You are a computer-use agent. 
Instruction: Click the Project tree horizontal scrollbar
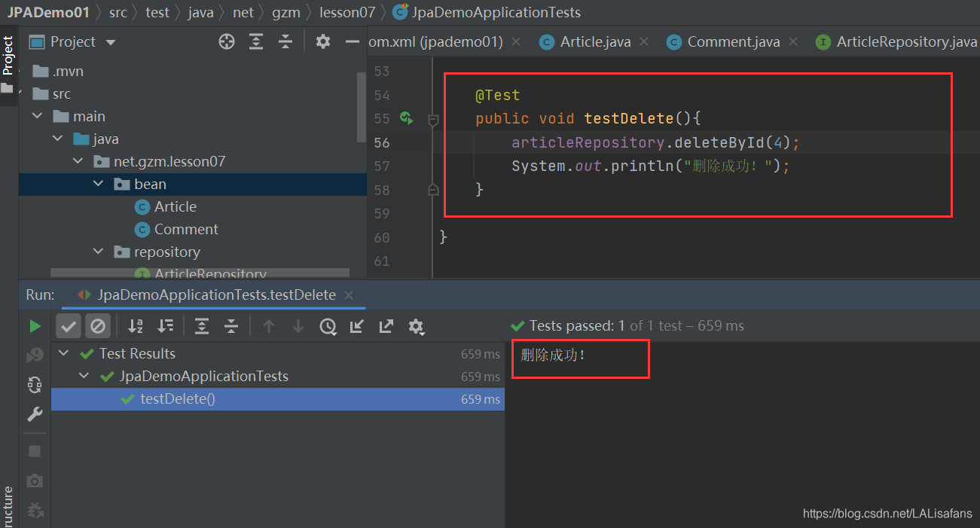[x=200, y=273]
